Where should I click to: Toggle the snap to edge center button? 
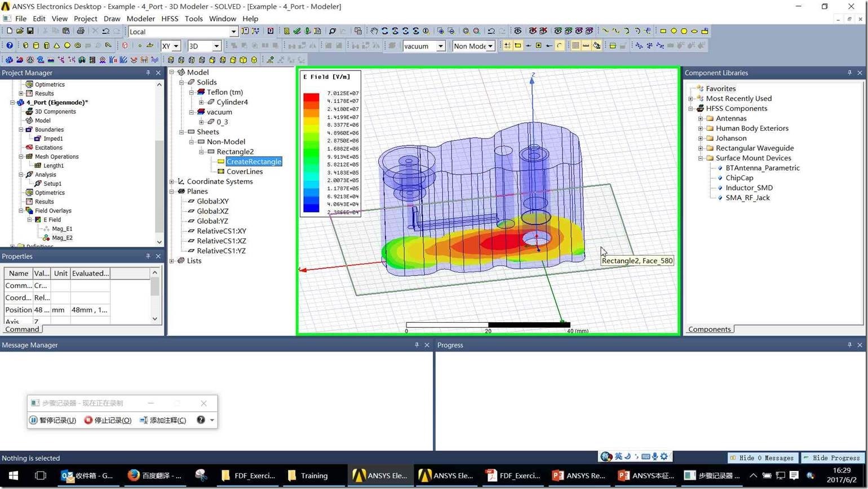coord(528,46)
